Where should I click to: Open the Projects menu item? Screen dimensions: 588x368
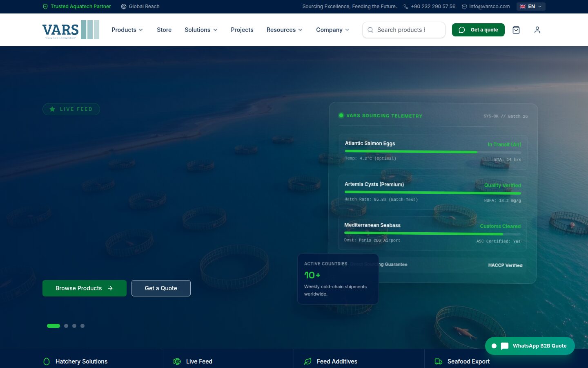[242, 30]
